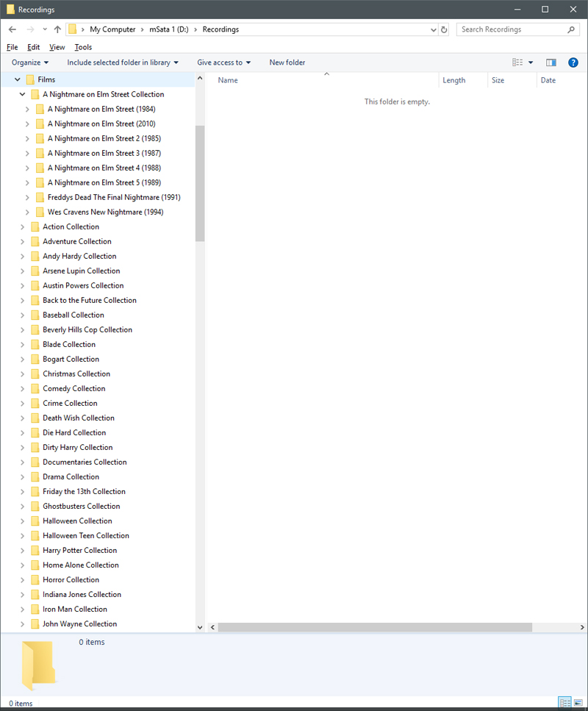Click the Wes Cravens New Nightmare folder icon

[x=40, y=212]
